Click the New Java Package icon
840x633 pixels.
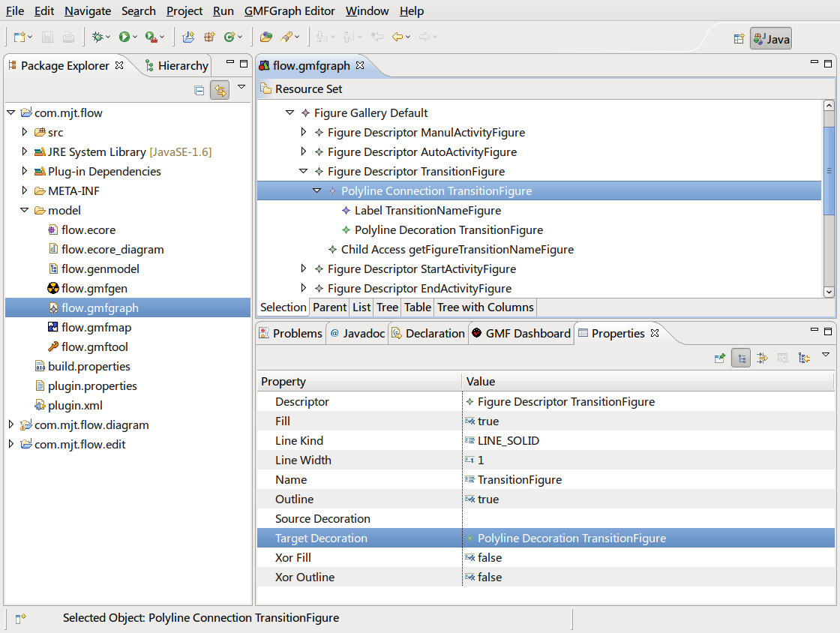point(209,37)
